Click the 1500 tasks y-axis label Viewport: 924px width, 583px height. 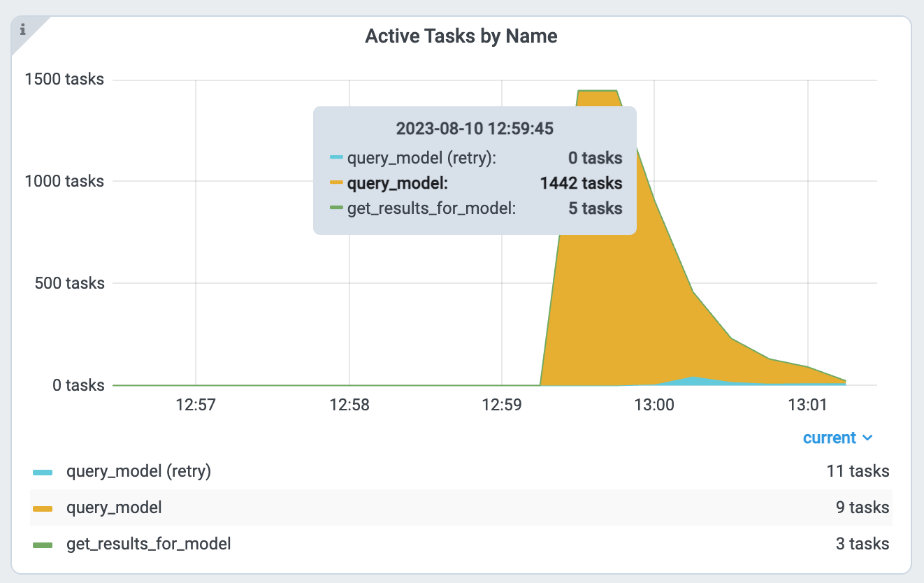point(64,80)
